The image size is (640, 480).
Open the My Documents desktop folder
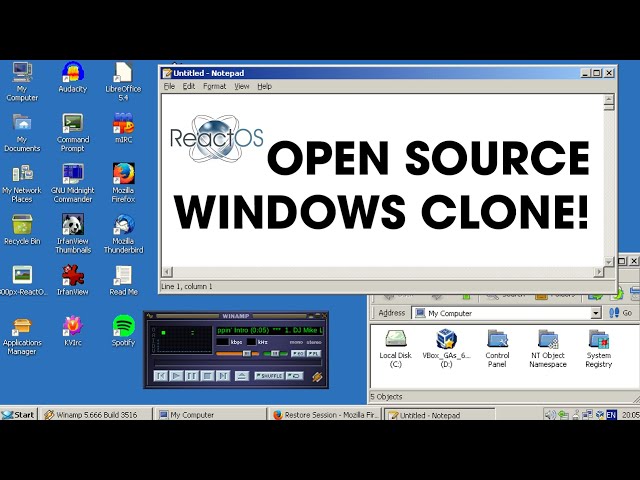[22, 132]
